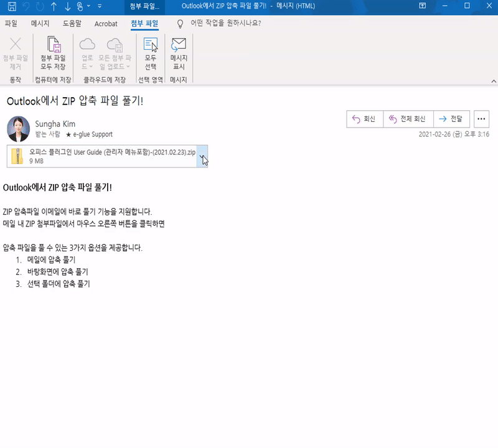498x448 pixels.
Task: Select the 첨부 파일 ribbon tab
Action: click(x=144, y=24)
